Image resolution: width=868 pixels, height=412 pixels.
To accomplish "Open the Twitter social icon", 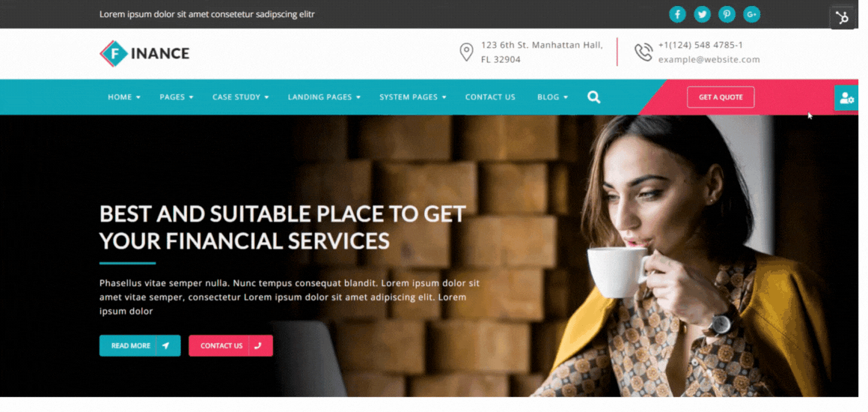I will (702, 14).
